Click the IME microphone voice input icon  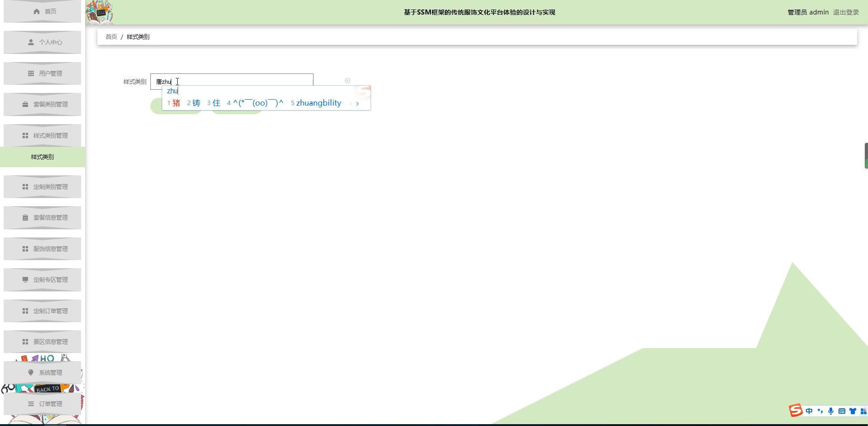[x=831, y=411]
